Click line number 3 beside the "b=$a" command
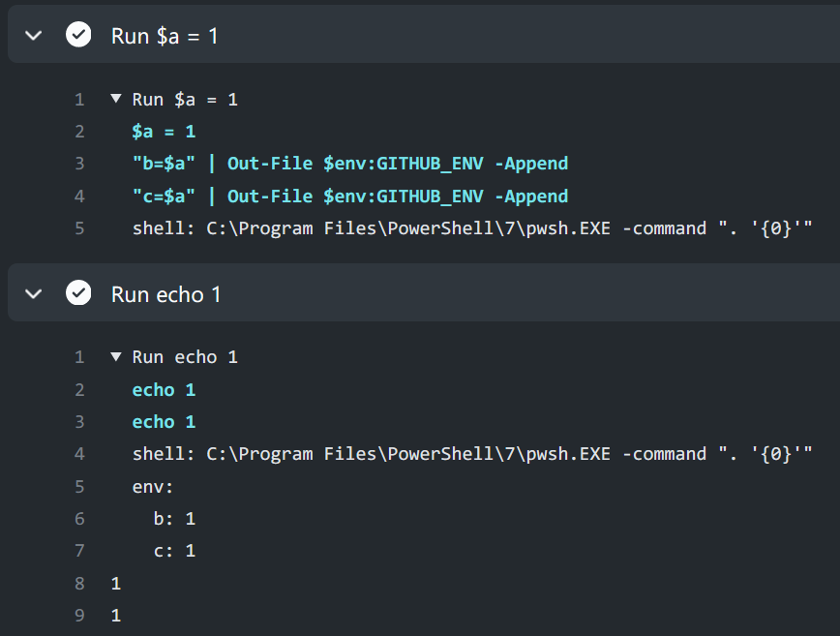This screenshot has width=840, height=636. coord(79,164)
